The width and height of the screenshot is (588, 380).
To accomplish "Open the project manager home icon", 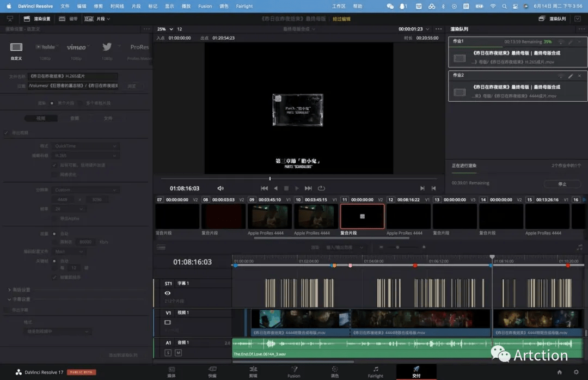I will pos(560,372).
